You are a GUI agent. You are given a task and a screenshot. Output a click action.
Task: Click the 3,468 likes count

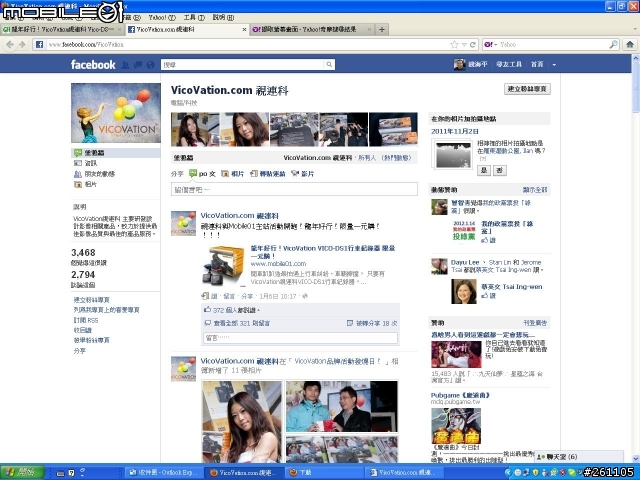(x=83, y=253)
